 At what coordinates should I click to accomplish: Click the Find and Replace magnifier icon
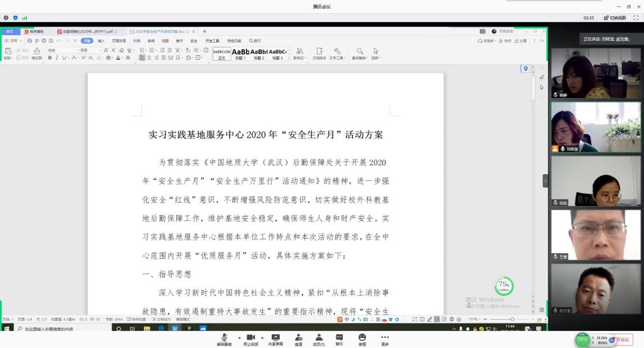tap(360, 52)
